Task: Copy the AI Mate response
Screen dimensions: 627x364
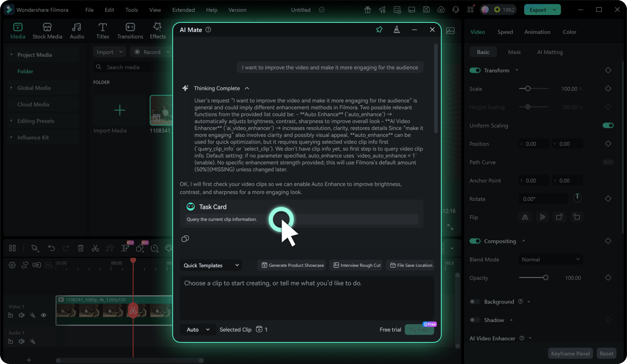Action: (x=185, y=239)
